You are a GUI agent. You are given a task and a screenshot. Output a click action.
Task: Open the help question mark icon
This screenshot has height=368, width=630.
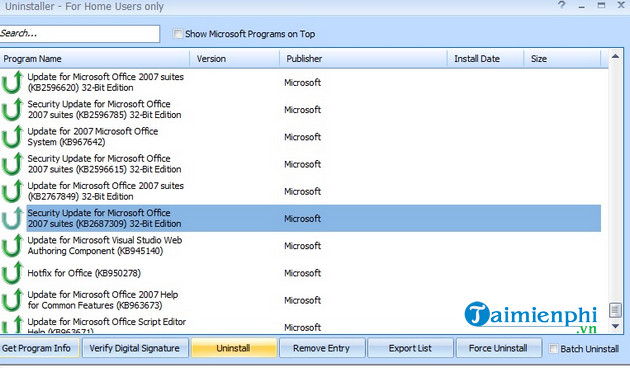pos(562,5)
